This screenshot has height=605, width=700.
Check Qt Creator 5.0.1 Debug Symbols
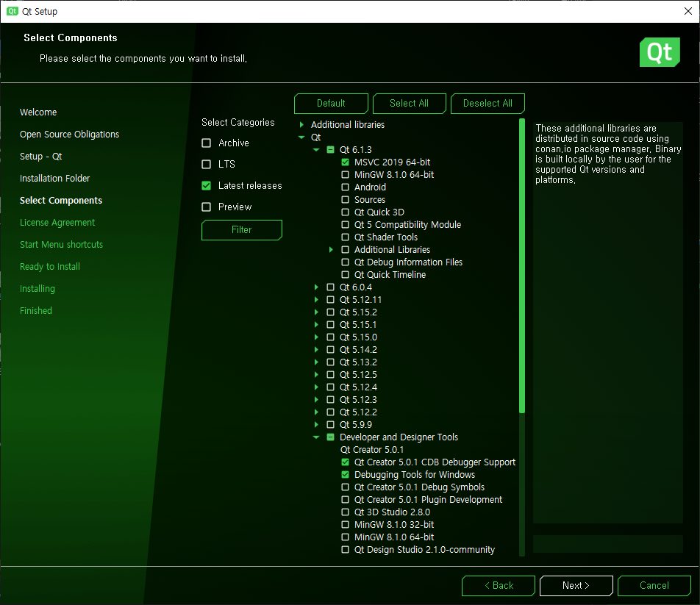[x=345, y=487]
